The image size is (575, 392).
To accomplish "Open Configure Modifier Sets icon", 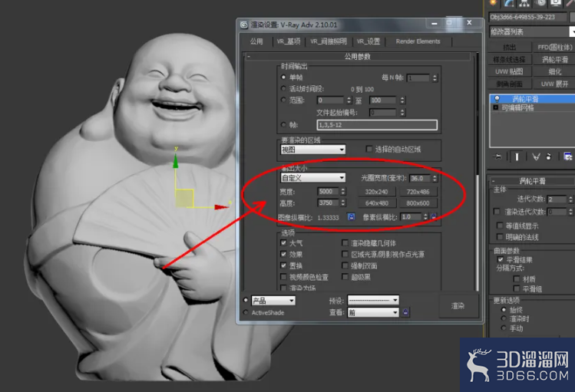I will (568, 156).
